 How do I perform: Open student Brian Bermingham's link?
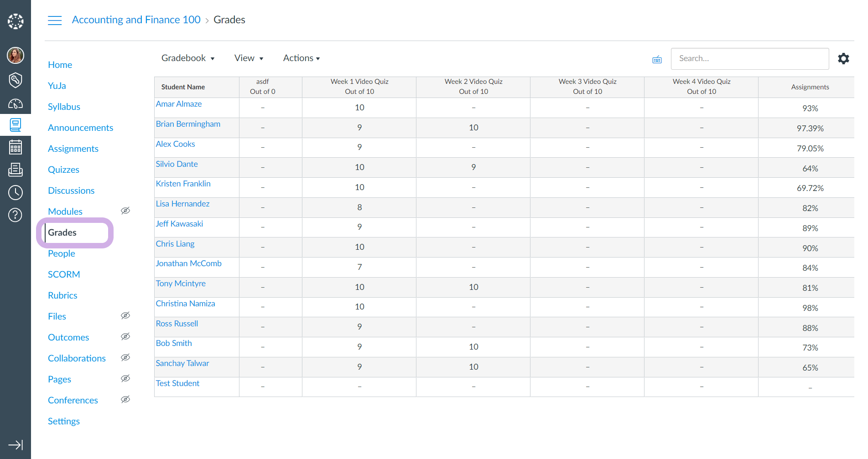(x=188, y=124)
